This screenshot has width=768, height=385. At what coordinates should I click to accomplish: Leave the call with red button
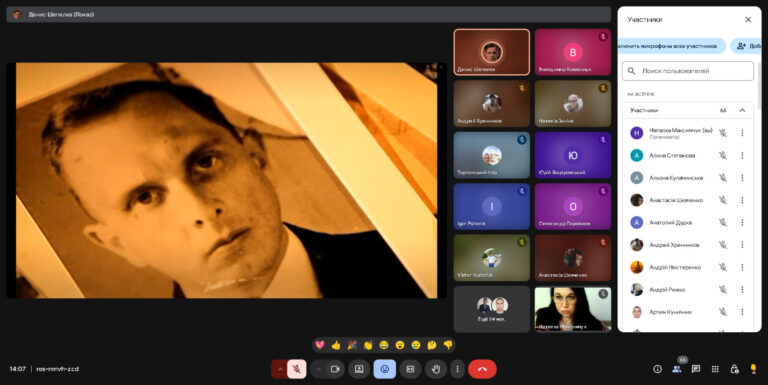(x=482, y=369)
